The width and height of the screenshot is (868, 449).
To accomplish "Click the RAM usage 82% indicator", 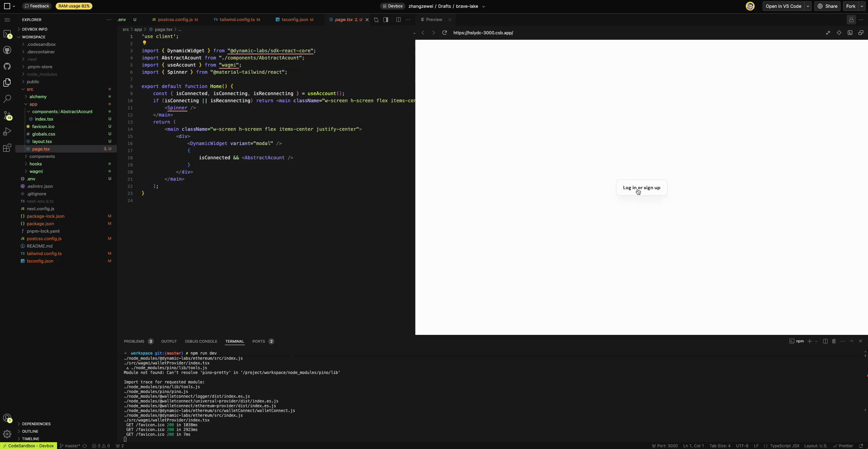I will pyautogui.click(x=74, y=6).
